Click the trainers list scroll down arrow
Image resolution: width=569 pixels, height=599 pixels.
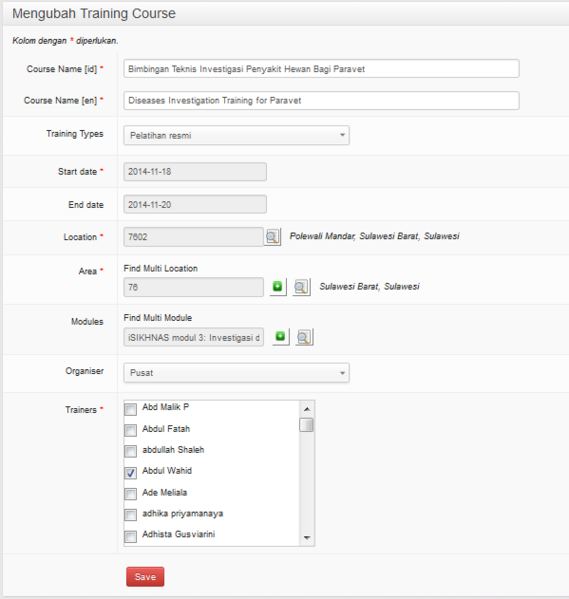(x=306, y=538)
